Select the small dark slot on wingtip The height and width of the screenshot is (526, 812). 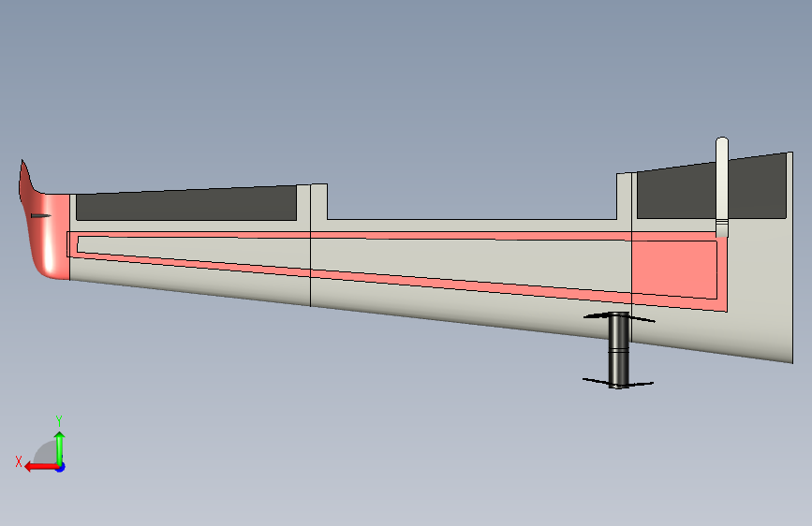click(41, 215)
